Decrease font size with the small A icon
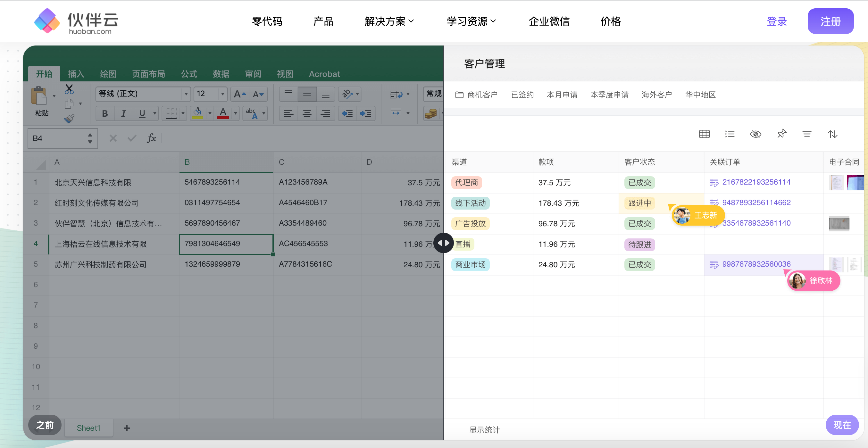868x448 pixels. click(x=258, y=94)
